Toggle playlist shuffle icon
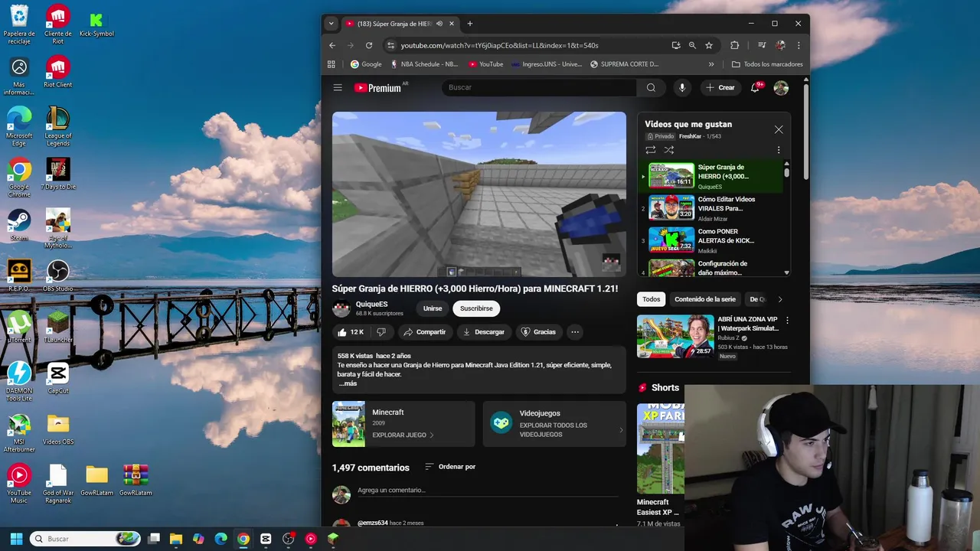 pyautogui.click(x=669, y=150)
